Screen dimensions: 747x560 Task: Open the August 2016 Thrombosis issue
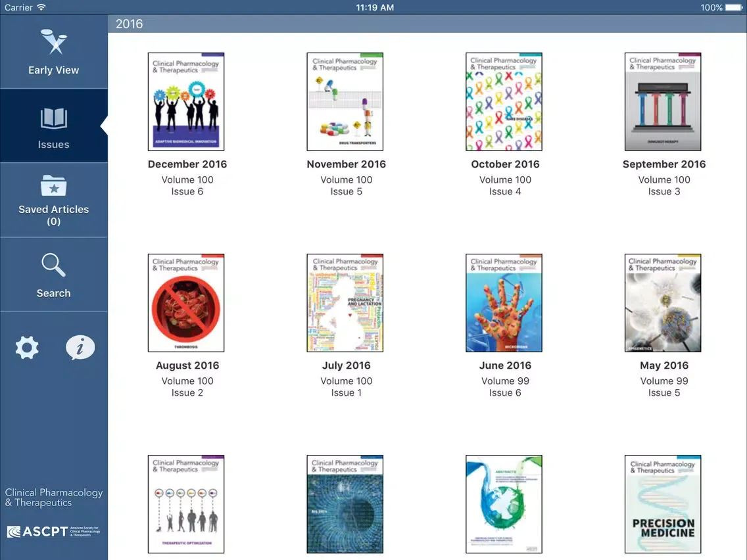click(x=187, y=302)
